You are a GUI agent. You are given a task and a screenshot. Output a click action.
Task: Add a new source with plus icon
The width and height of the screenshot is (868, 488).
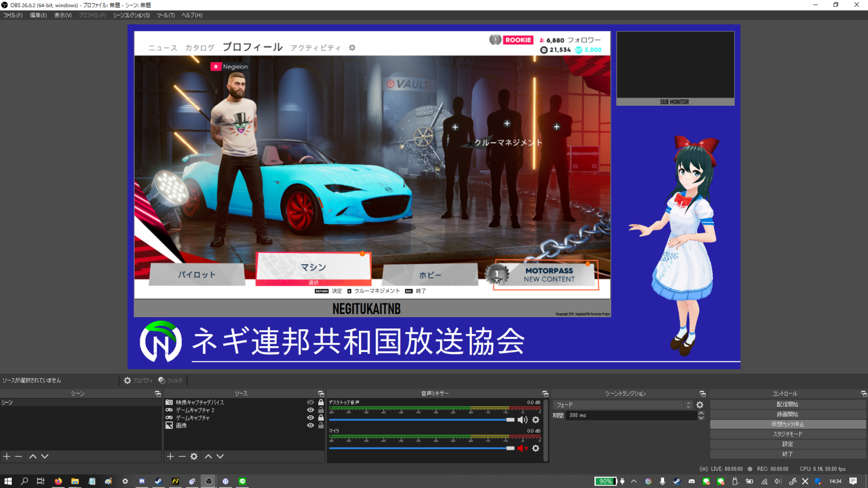coord(170,456)
